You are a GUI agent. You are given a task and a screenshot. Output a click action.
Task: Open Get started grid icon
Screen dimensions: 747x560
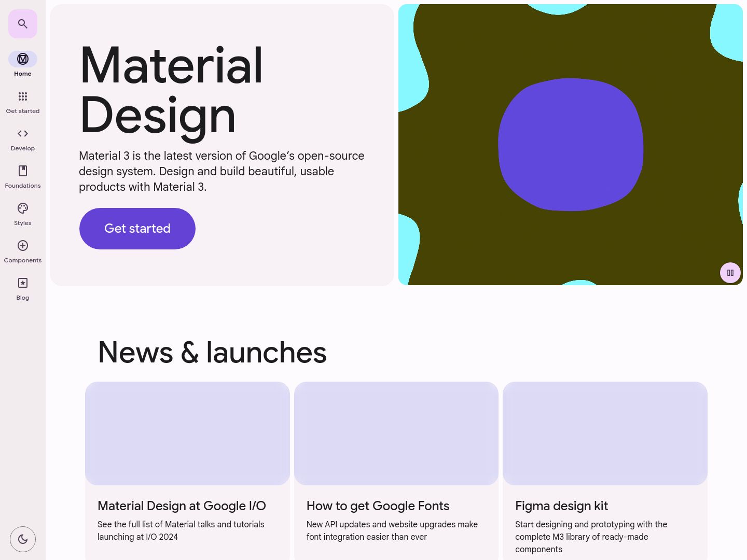click(x=23, y=96)
